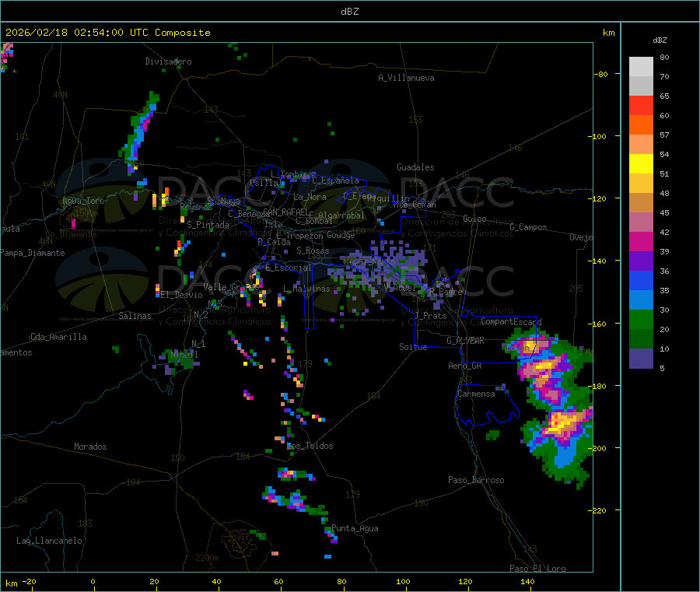Select the magenta 39–42 dBZ legend swatch

641,241
